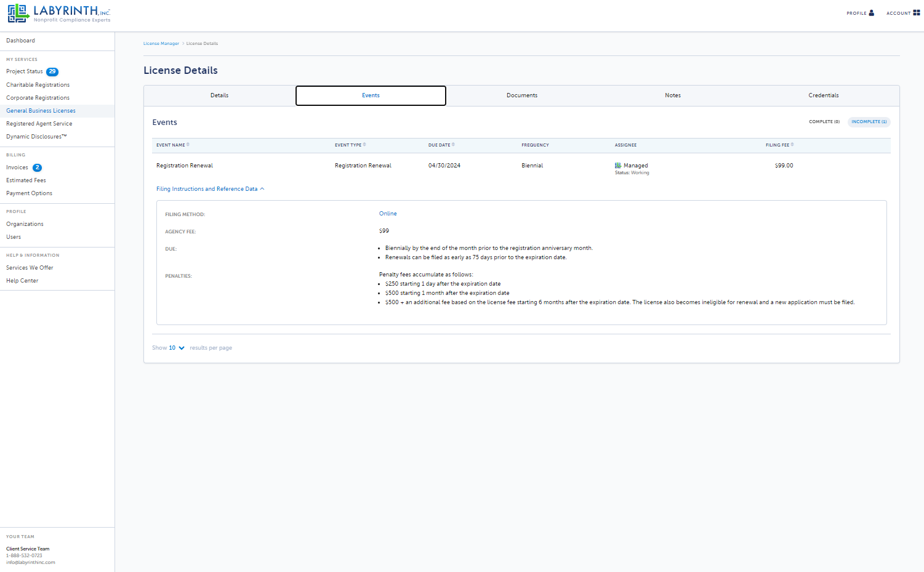924x572 pixels.
Task: Sort by Due Date column arrows
Action: click(453, 145)
